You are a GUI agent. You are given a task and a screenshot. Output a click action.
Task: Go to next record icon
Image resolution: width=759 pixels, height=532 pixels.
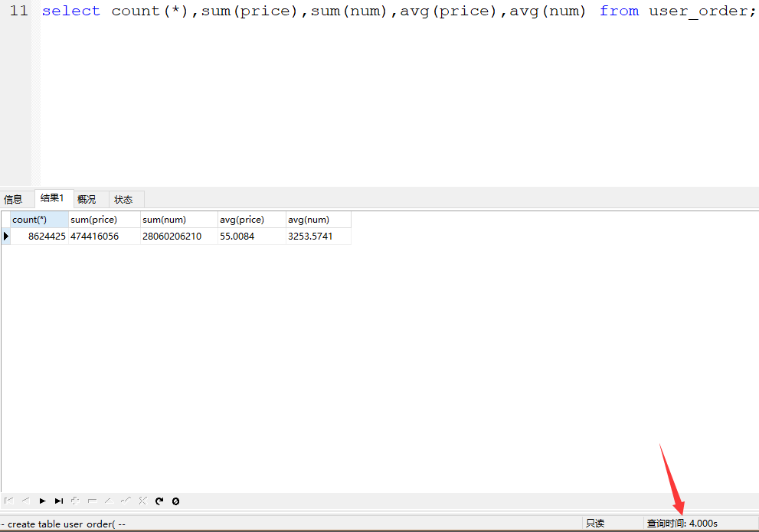pos(43,501)
